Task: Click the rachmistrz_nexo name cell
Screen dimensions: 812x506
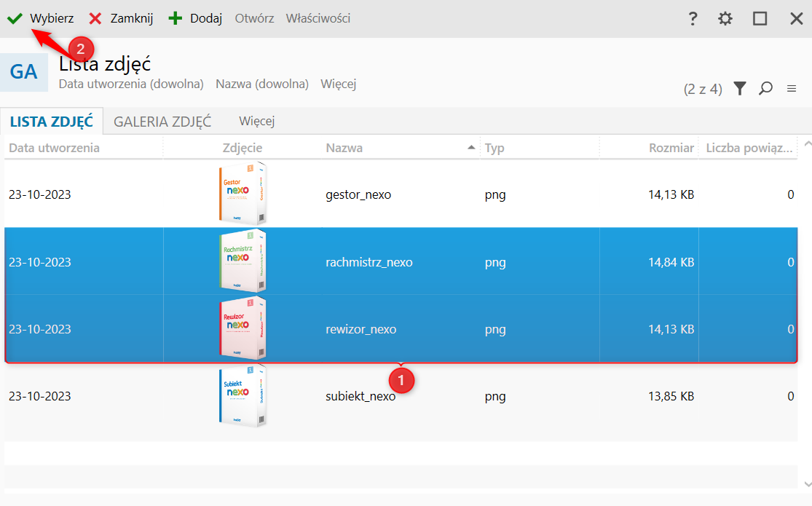Action: (369, 262)
